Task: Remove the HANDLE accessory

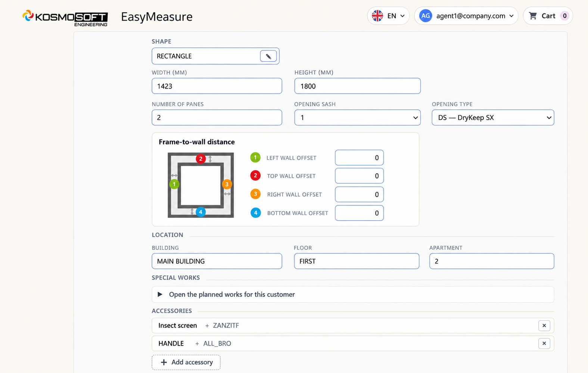Action: [x=544, y=344]
